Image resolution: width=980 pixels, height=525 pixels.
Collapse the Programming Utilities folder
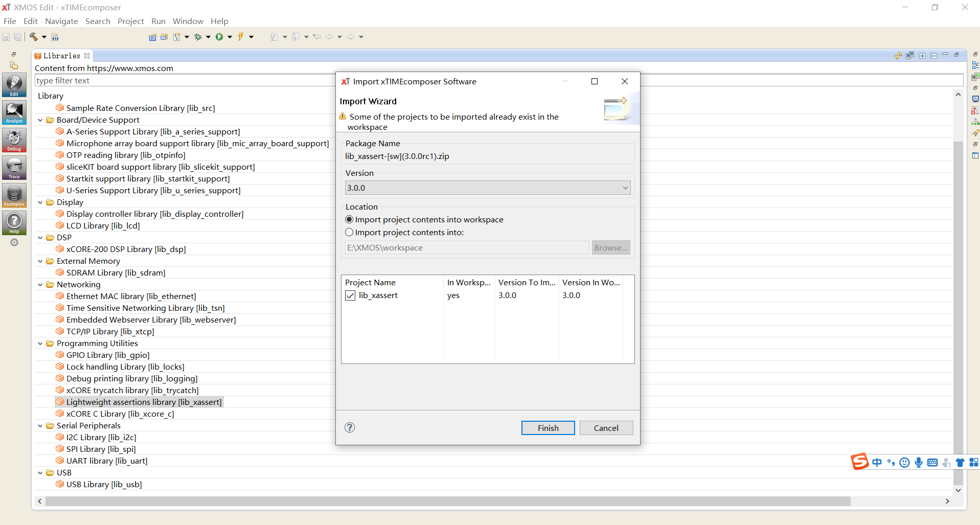(40, 344)
